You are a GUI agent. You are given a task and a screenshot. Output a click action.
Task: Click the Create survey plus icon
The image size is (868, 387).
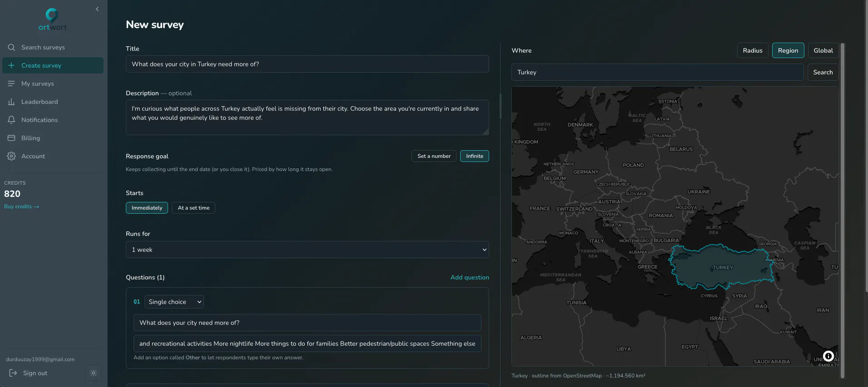(x=12, y=65)
